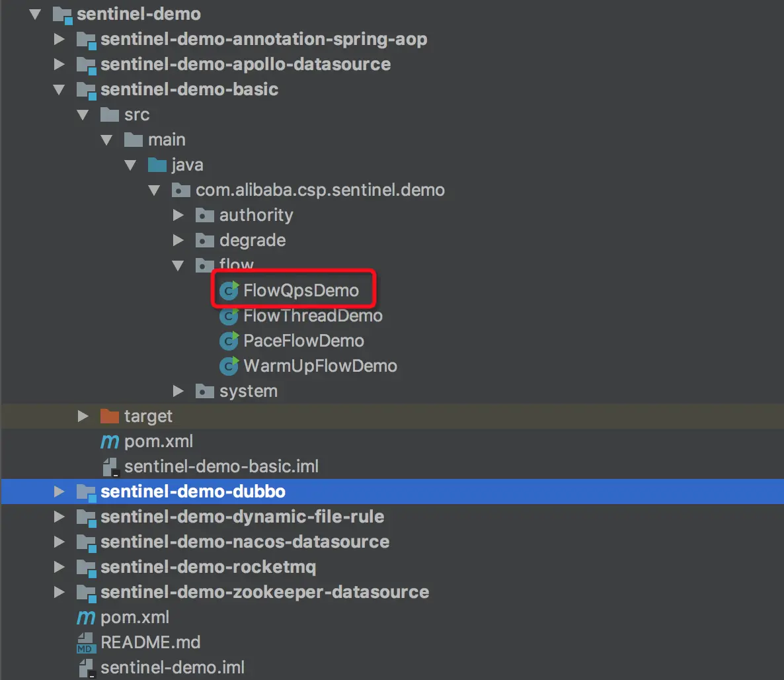Click the package icon of com.alibaba.csp.sentinel.demo
784x680 pixels.
pos(180,190)
